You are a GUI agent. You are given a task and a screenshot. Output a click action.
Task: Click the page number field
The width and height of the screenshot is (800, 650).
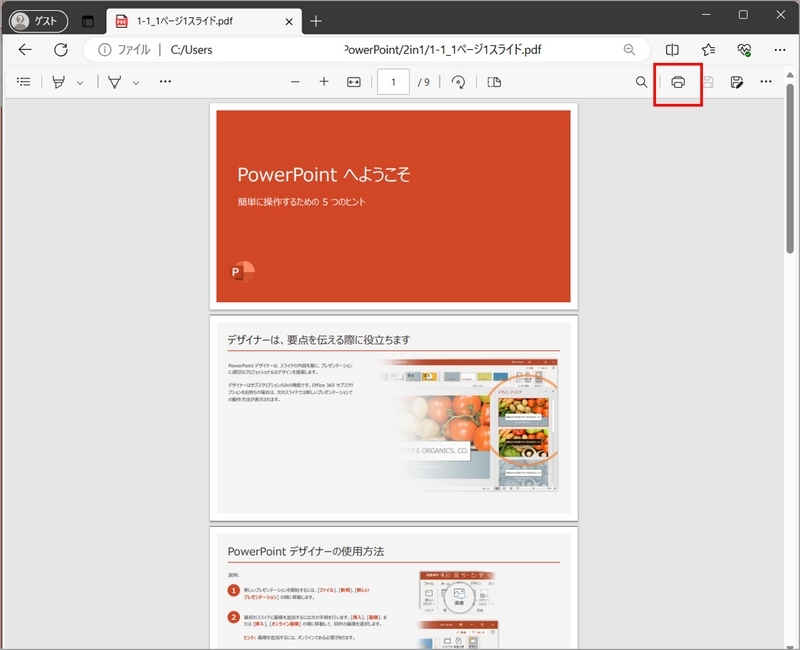393,82
